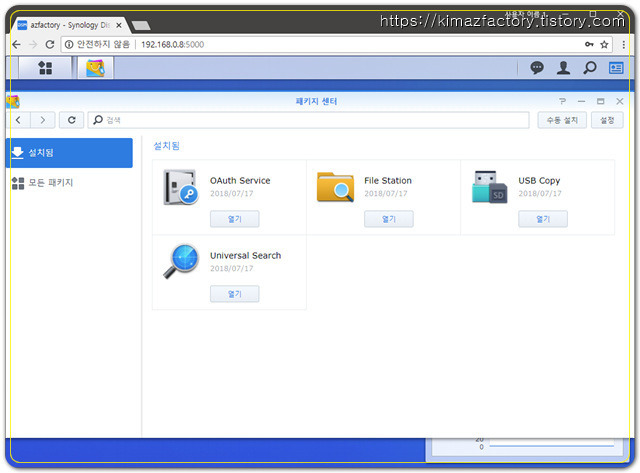Maximize the Package Center window
Image resolution: width=640 pixels, height=473 pixels.
(x=600, y=101)
